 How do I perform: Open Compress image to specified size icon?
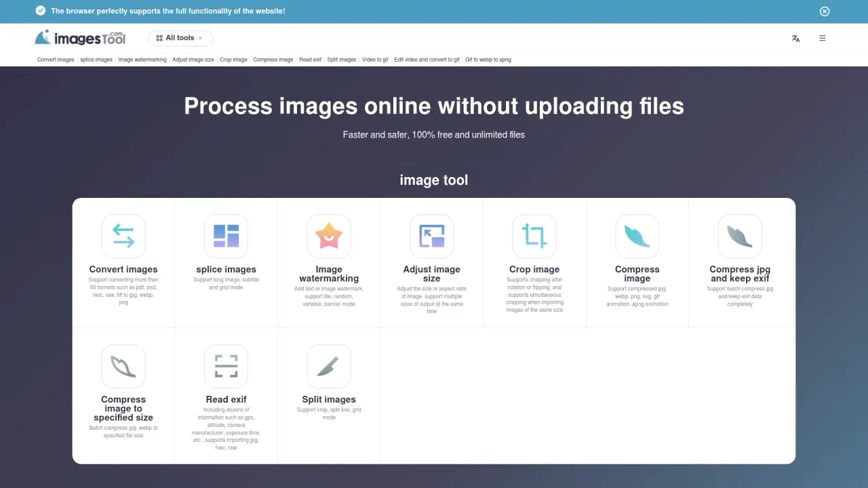[x=123, y=366]
